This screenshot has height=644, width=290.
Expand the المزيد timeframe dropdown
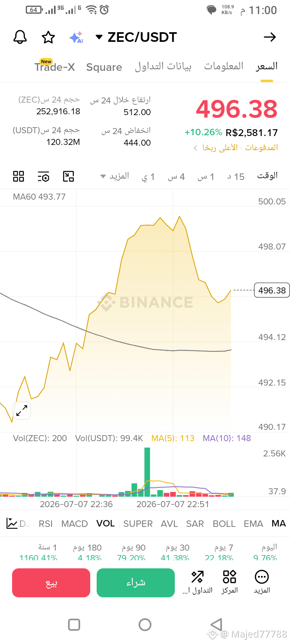point(115,176)
